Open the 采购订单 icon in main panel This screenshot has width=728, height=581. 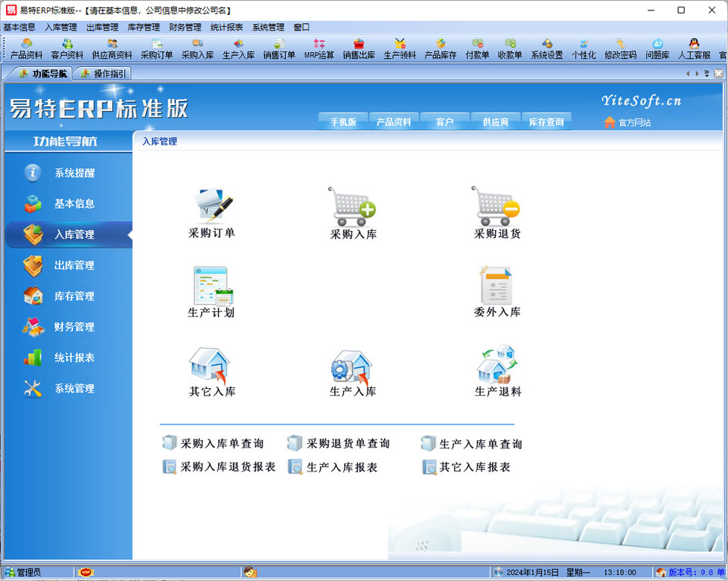[212, 207]
